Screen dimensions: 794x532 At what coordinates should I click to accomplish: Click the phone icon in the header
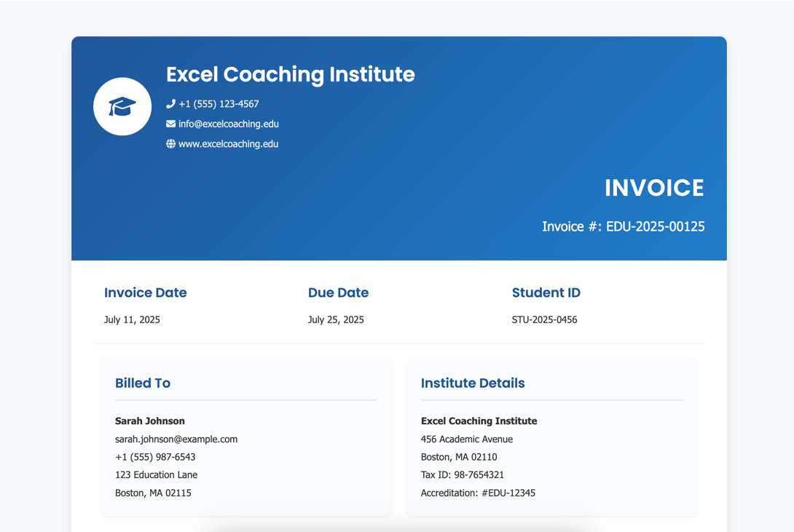(170, 104)
